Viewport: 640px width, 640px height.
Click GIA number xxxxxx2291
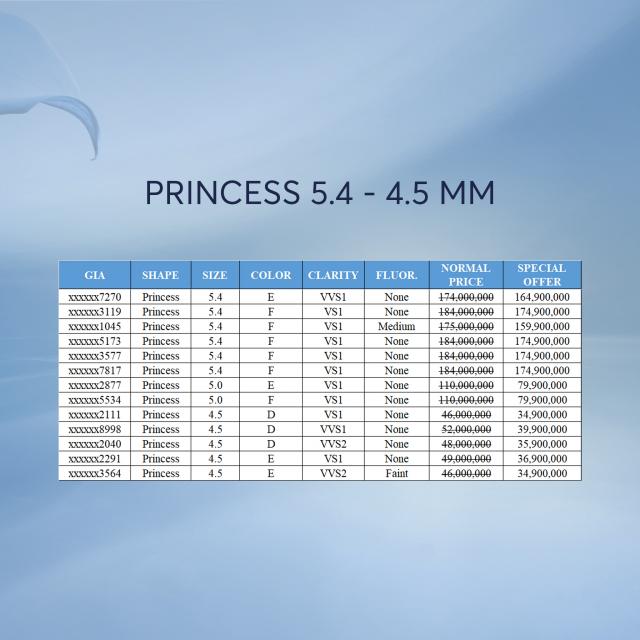click(95, 459)
